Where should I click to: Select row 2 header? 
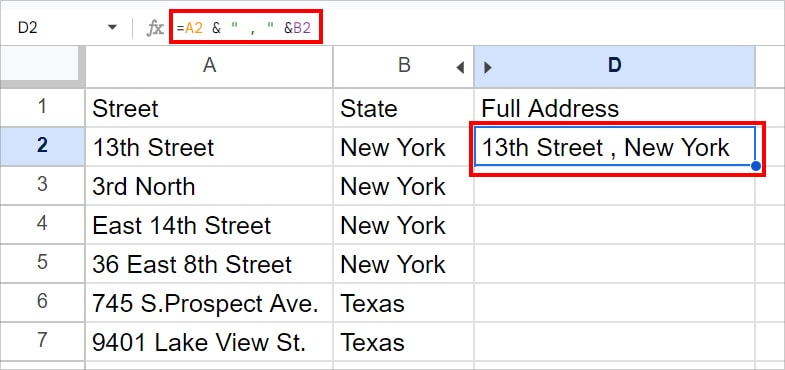[x=42, y=146]
